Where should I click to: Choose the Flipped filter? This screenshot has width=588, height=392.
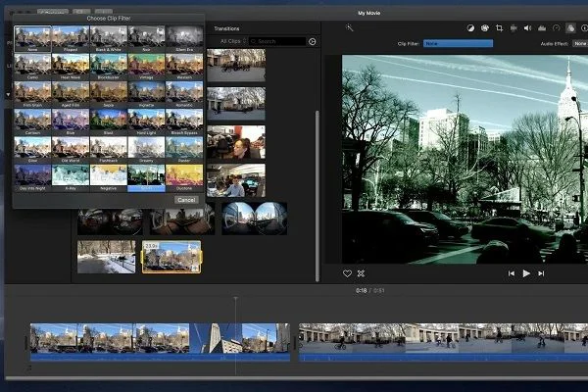pyautogui.click(x=71, y=38)
